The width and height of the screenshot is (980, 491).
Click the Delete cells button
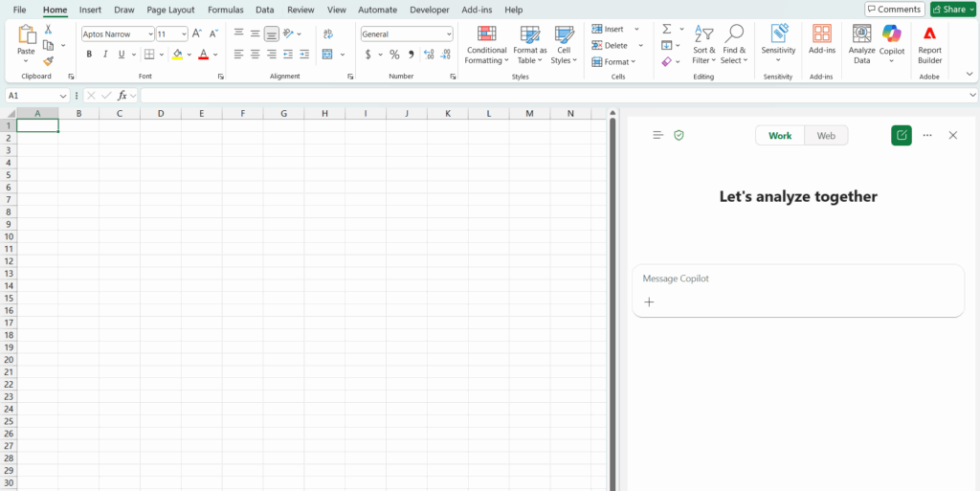click(x=610, y=46)
